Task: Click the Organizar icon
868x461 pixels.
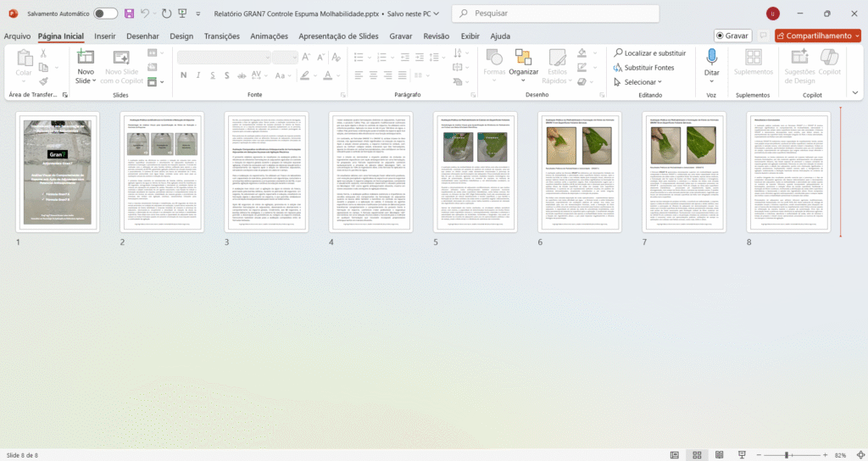Action: [x=524, y=57]
